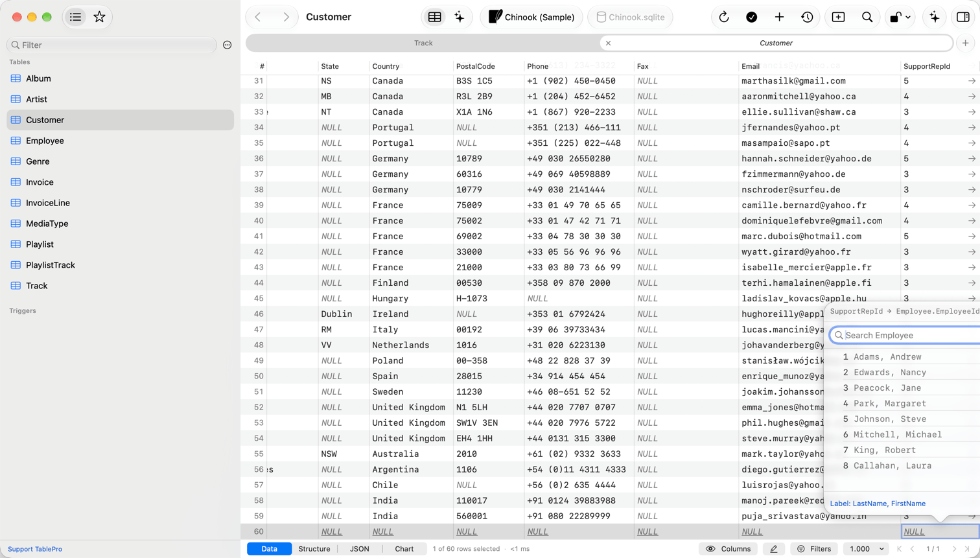Click the Search Employee field

click(x=906, y=335)
